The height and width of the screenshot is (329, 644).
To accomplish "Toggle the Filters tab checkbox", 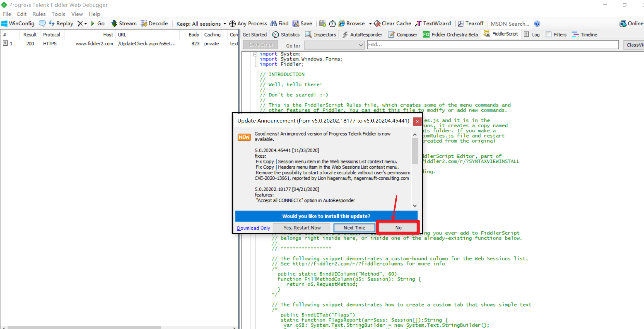I will point(548,34).
